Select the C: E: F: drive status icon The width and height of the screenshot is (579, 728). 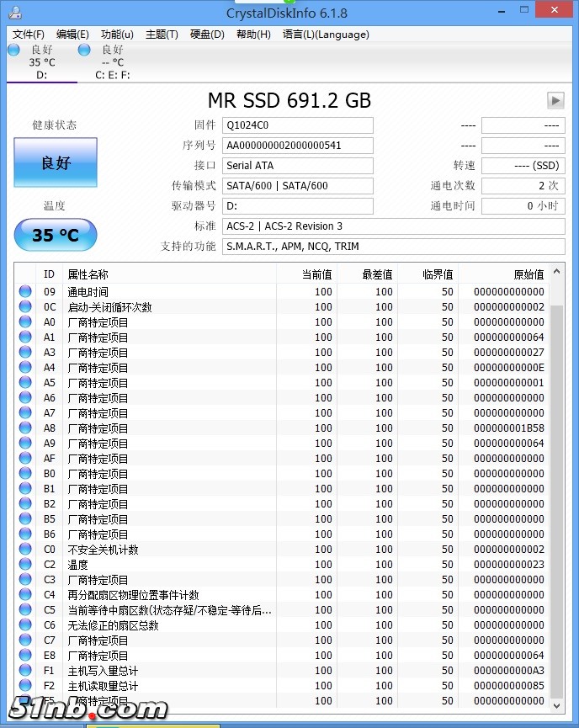click(84, 50)
